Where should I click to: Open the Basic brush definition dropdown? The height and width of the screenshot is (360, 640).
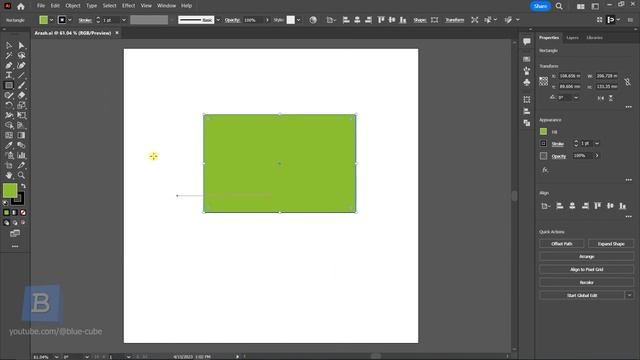coord(218,20)
